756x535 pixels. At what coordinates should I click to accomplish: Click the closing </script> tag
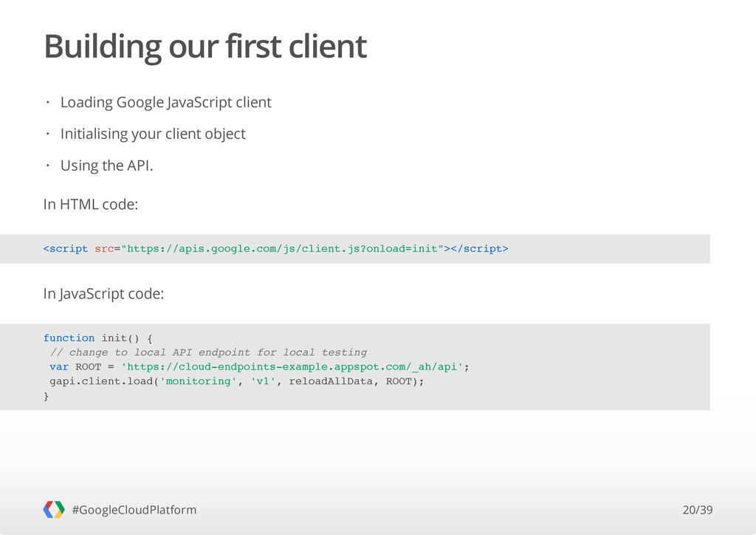tap(479, 249)
